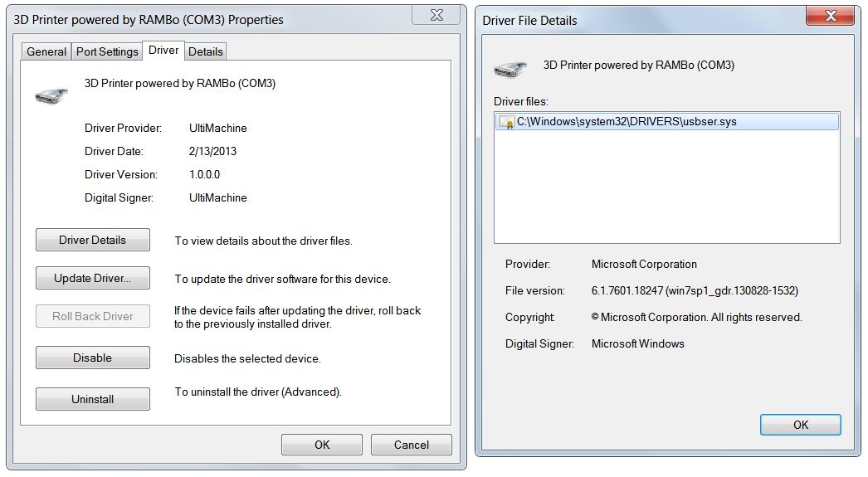Confirm with OK in the Properties dialog

pyautogui.click(x=322, y=445)
